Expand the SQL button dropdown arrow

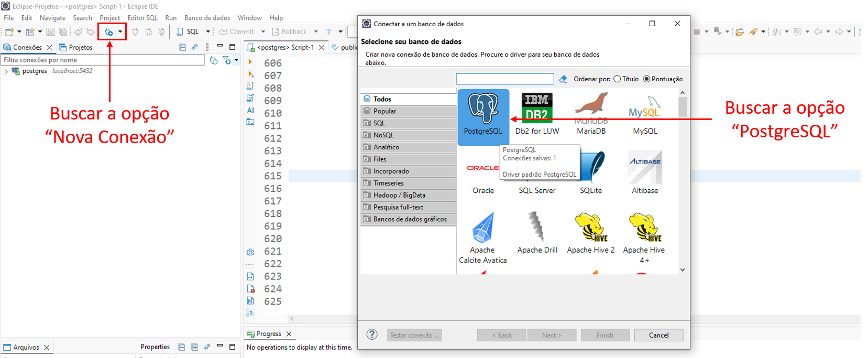click(208, 32)
